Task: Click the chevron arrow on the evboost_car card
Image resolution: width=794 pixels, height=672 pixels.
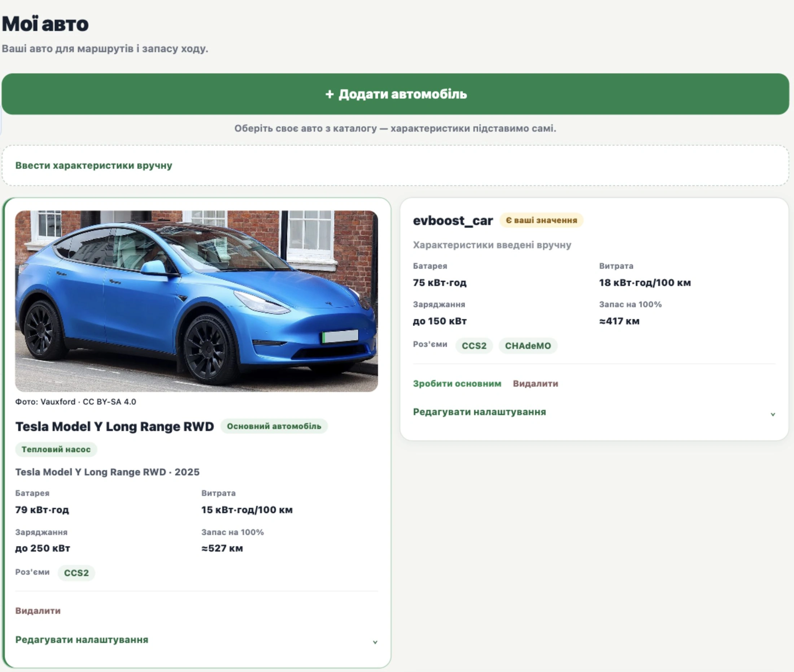Action: point(773,414)
